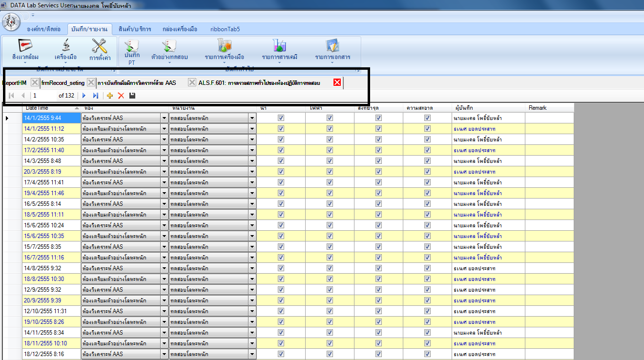Expand the ห้อง dropdown in first row
This screenshot has height=360, width=644.
tap(164, 118)
